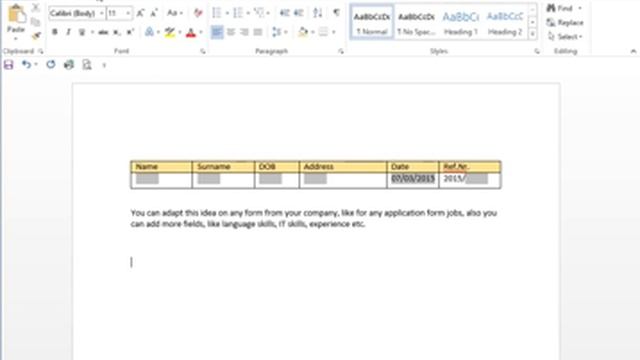Expand the Styles gallery More arrow
The height and width of the screenshot is (360, 640).
pyautogui.click(x=532, y=35)
